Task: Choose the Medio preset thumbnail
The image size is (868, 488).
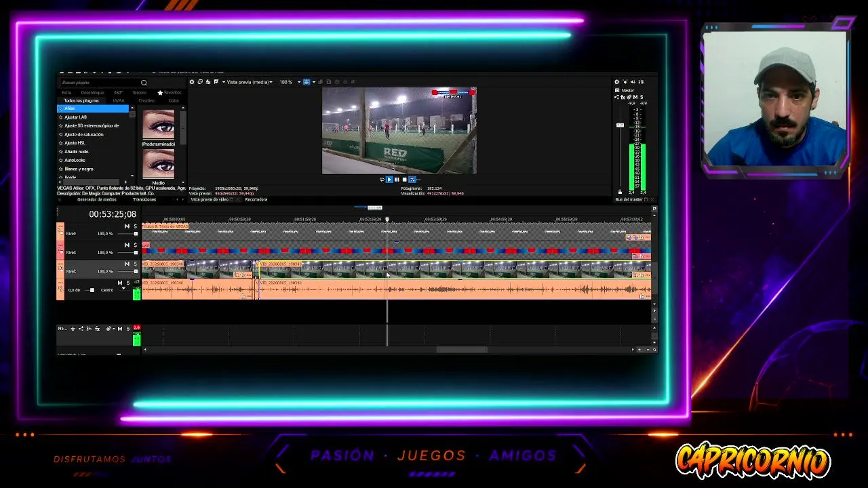Action: coord(158,164)
